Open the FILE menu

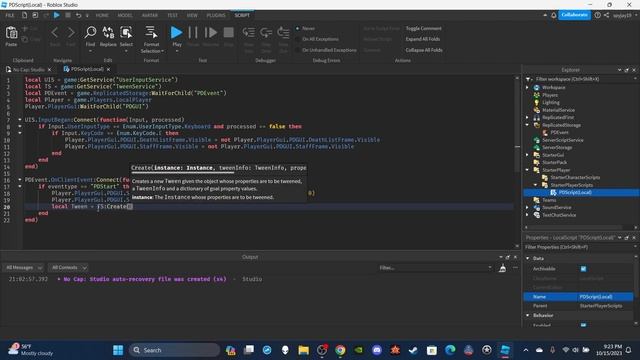point(10,15)
